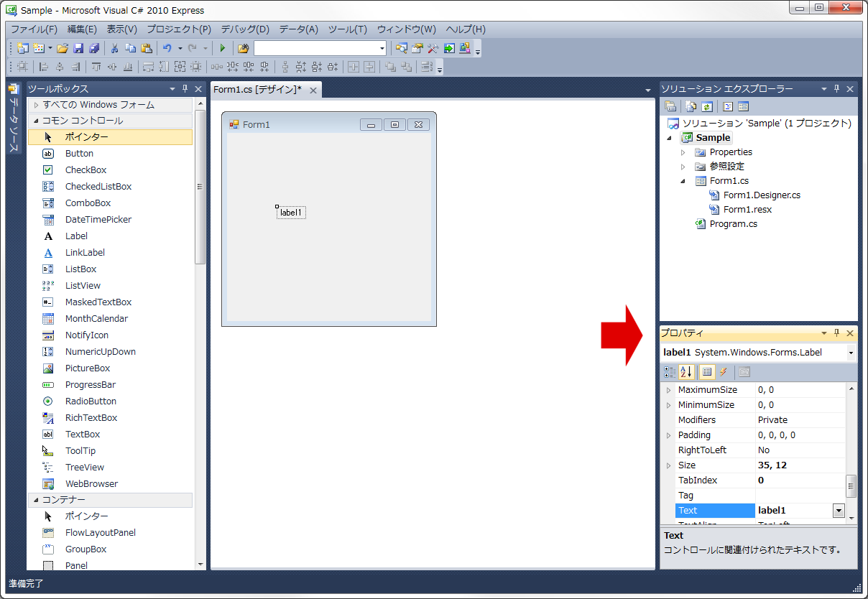Pin toggle for the Toolbox panel
868x599 pixels.
click(185, 89)
